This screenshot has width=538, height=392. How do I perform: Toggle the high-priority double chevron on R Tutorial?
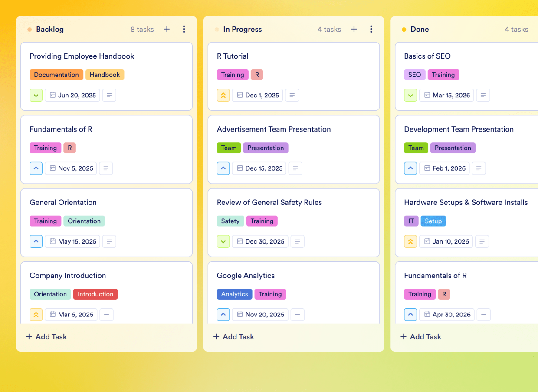pos(223,95)
